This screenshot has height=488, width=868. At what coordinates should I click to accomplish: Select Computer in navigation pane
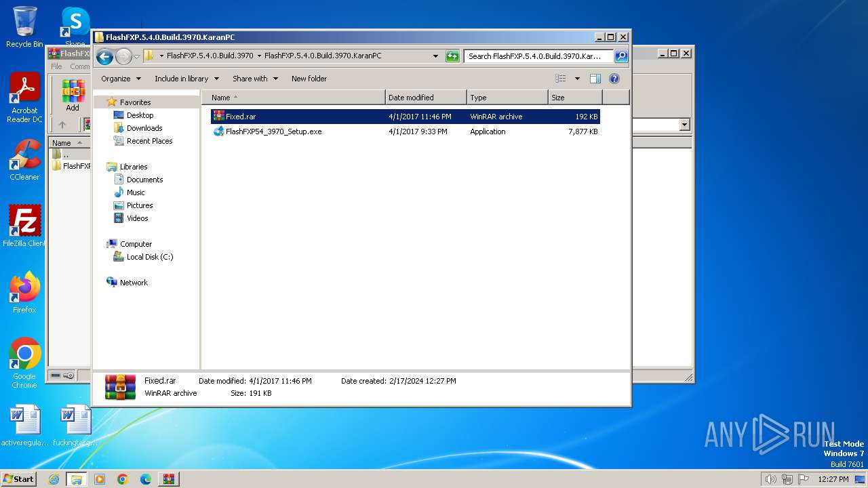[136, 244]
